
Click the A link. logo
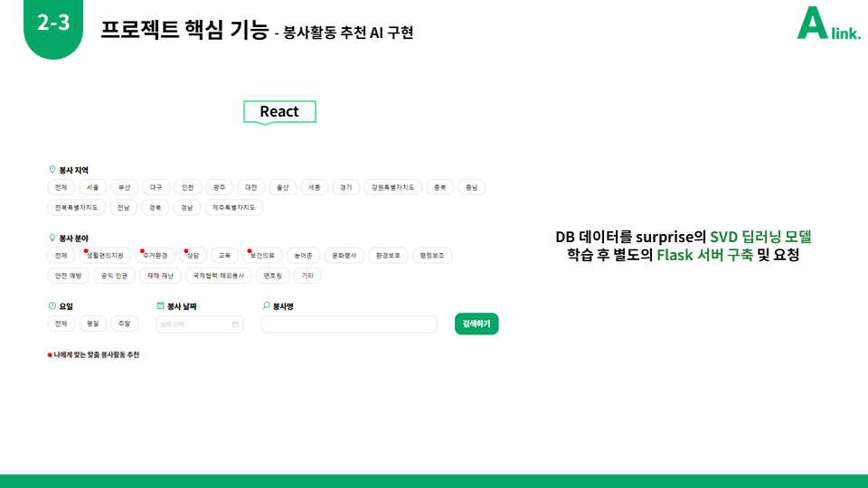click(829, 23)
